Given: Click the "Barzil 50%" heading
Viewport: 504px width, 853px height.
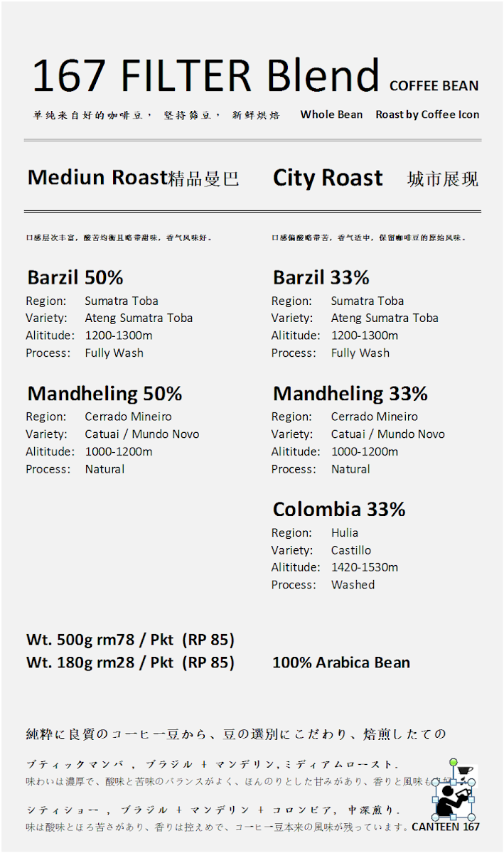Looking at the screenshot, I should tap(75, 277).
